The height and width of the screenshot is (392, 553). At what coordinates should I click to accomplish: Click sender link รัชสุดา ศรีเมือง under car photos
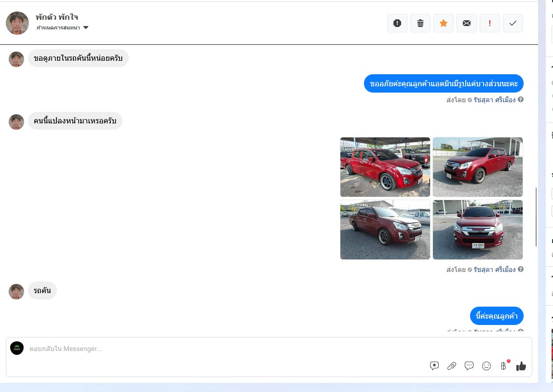tap(495, 270)
